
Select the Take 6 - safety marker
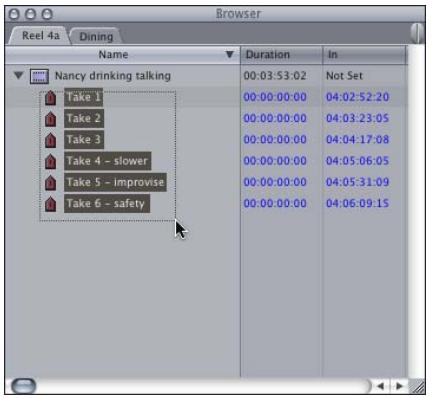pos(107,204)
